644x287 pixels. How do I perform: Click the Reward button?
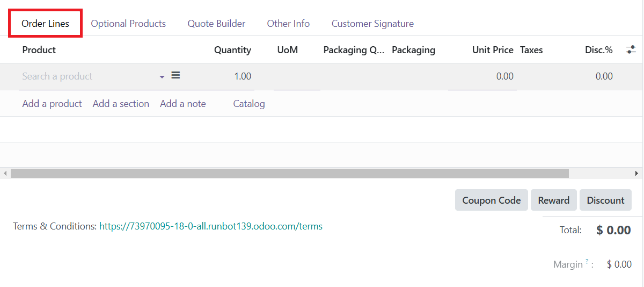pos(554,200)
